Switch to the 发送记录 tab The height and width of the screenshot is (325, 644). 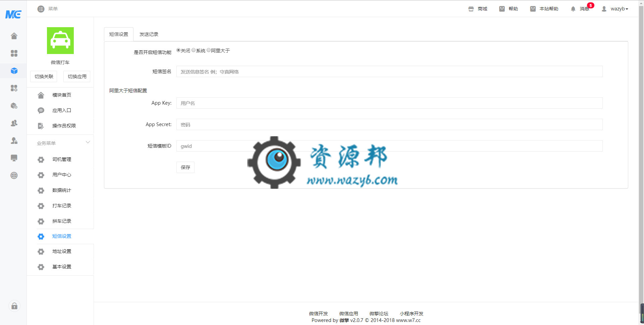click(x=149, y=34)
